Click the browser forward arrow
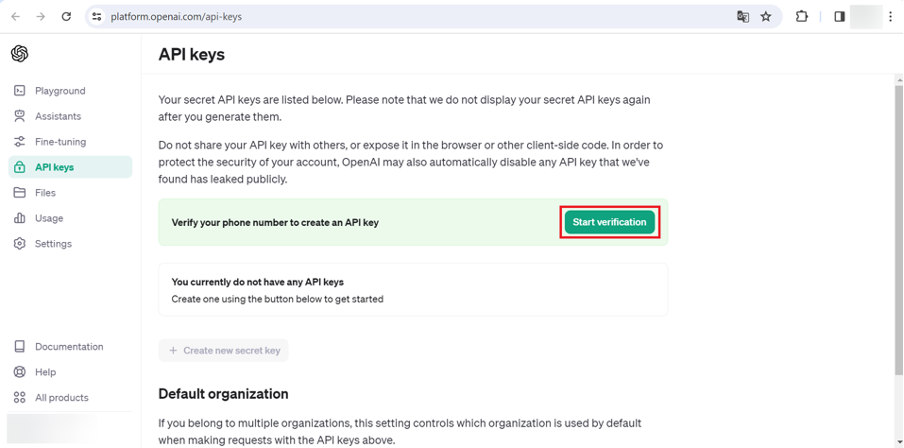The height and width of the screenshot is (448, 904). (x=41, y=17)
